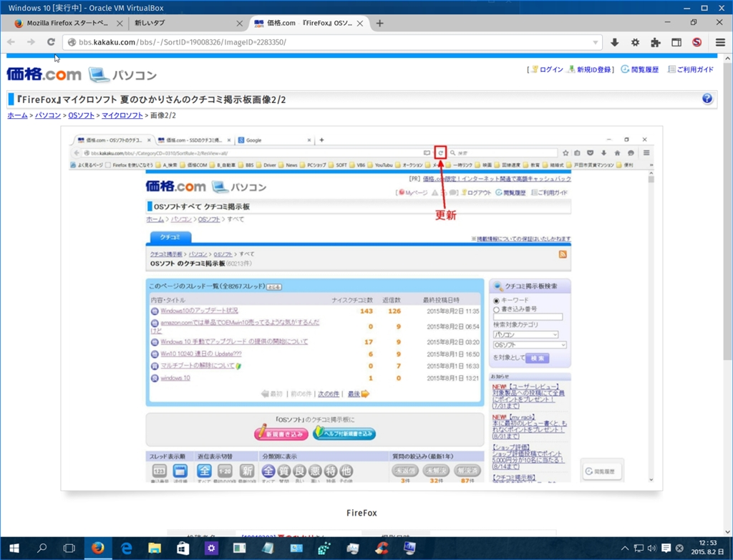Image resolution: width=733 pixels, height=560 pixels.
Task: Click the マイクロソフト breadcrumb link
Action: [x=122, y=115]
